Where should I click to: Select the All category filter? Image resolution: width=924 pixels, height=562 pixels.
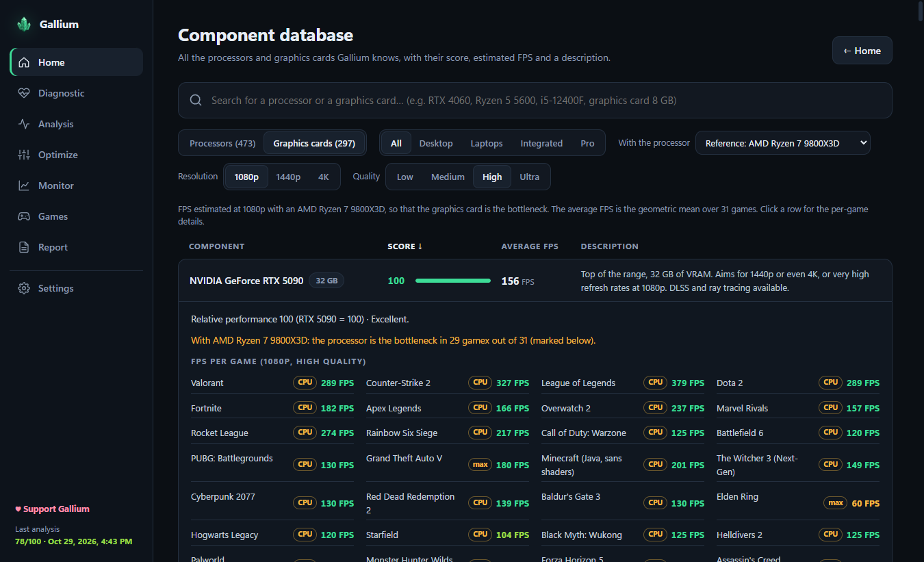(x=396, y=143)
